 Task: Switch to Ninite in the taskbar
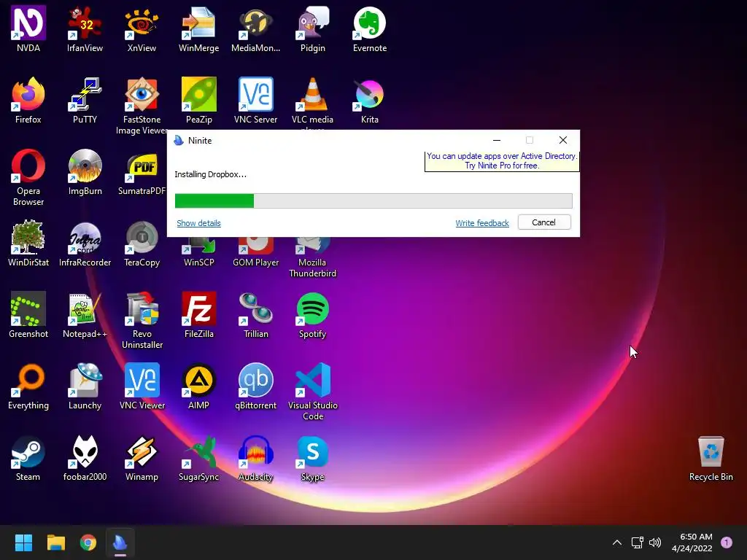pyautogui.click(x=120, y=542)
